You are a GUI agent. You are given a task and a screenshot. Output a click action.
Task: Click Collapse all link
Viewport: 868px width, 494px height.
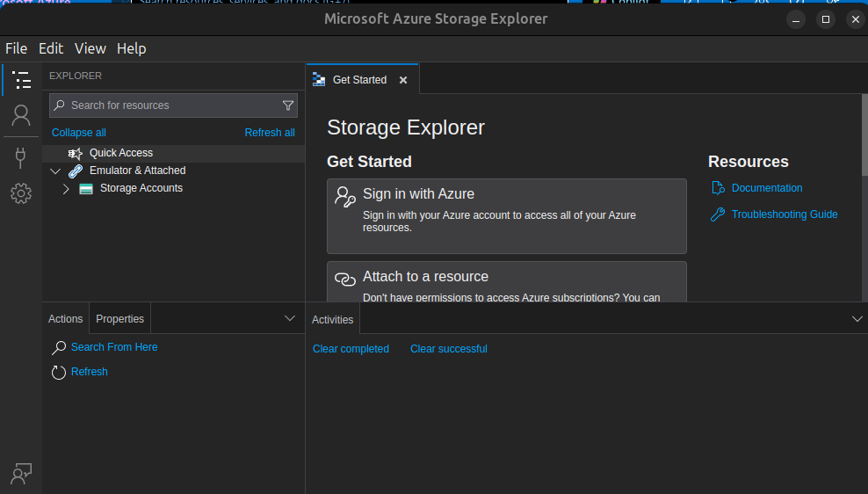click(78, 133)
